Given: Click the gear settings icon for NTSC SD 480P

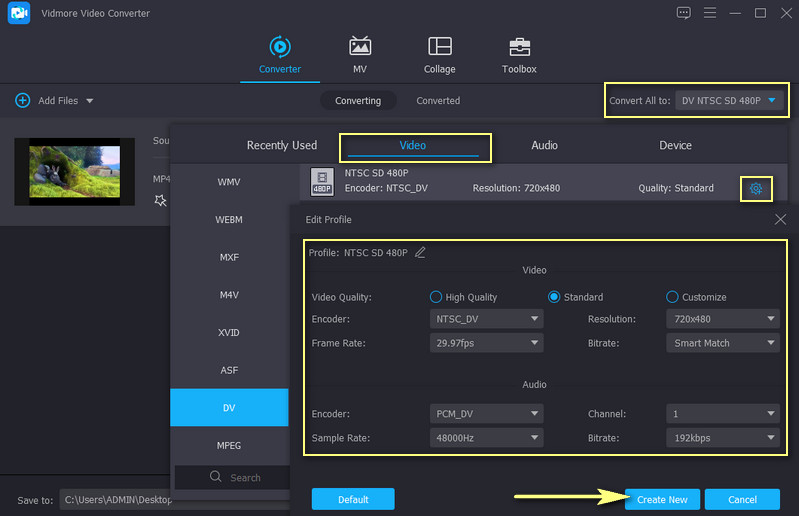Looking at the screenshot, I should tap(756, 188).
